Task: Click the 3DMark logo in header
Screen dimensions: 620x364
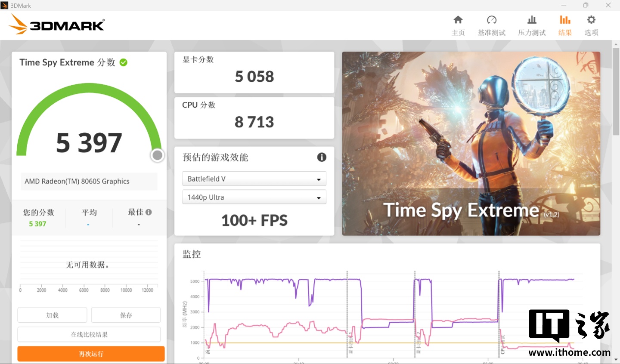Action: coord(56,24)
